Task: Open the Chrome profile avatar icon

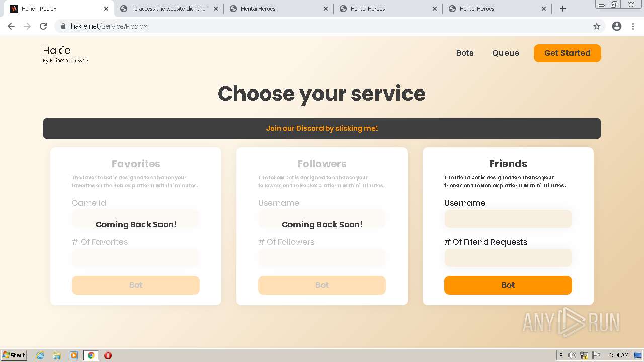Action: 617,26
